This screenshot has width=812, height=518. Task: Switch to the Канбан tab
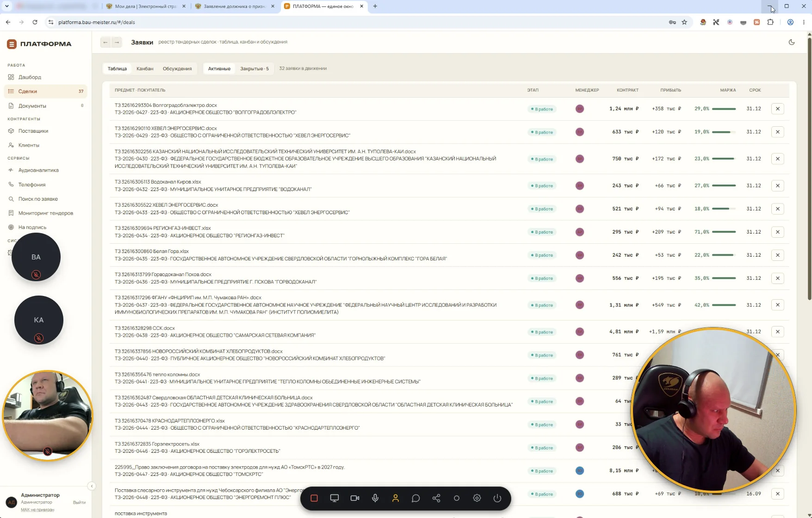(145, 68)
